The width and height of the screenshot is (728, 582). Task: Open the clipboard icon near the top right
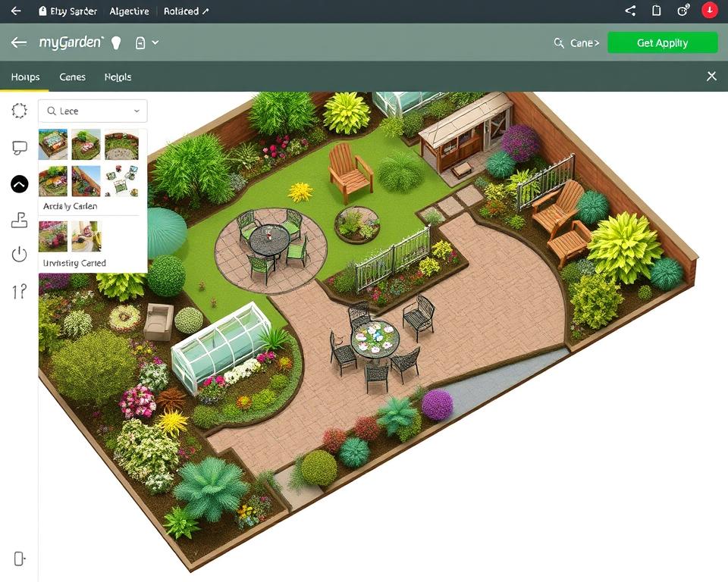pyautogui.click(x=657, y=10)
